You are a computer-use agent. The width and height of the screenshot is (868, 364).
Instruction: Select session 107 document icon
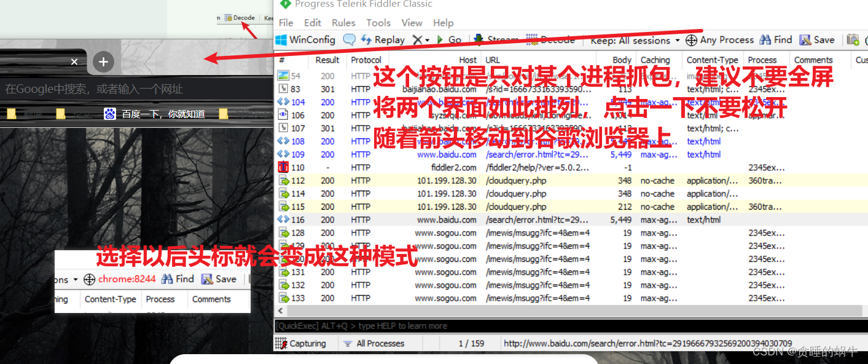pos(283,128)
